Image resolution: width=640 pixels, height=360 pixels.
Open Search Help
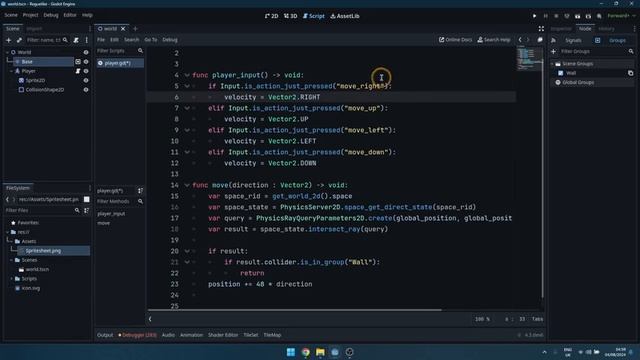tap(494, 40)
